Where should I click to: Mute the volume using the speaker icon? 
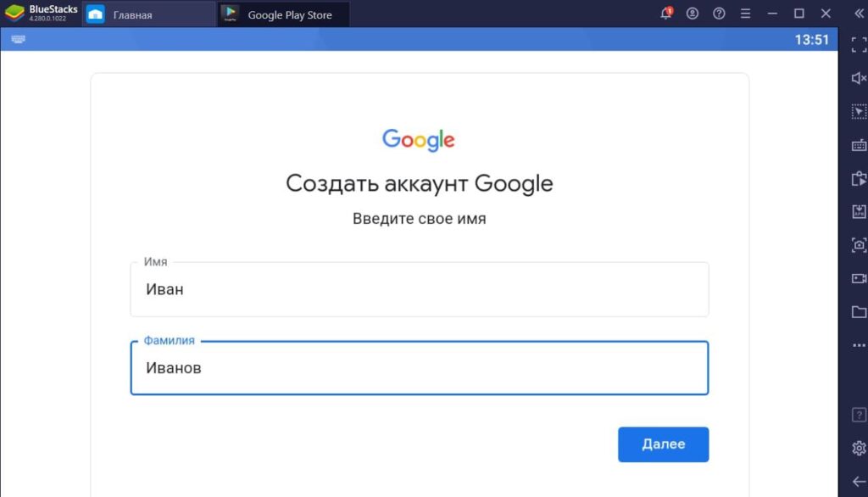[858, 78]
